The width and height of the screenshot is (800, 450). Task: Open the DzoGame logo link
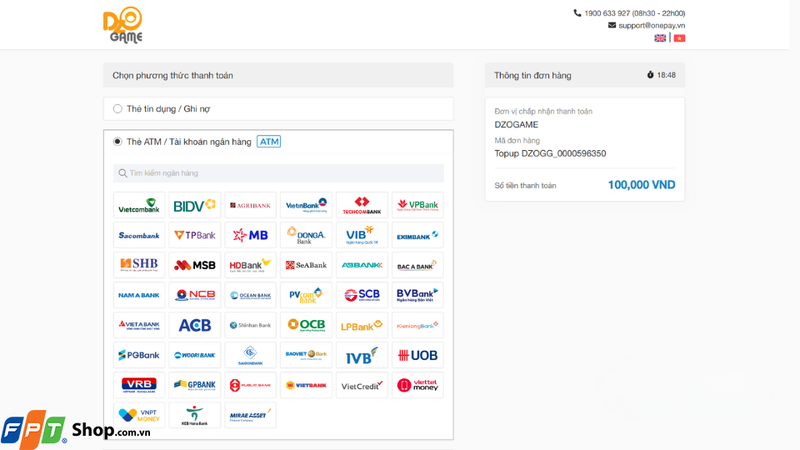pos(123,24)
